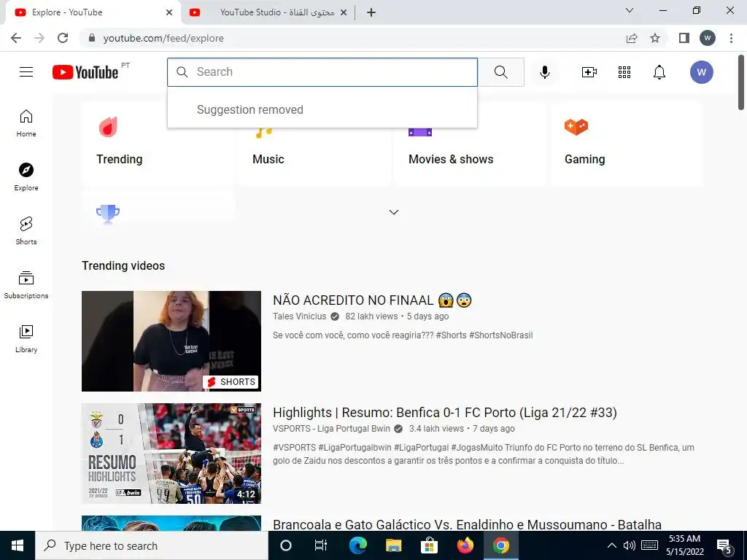
Task: Launch Firefox from the taskbar
Action: point(465,545)
